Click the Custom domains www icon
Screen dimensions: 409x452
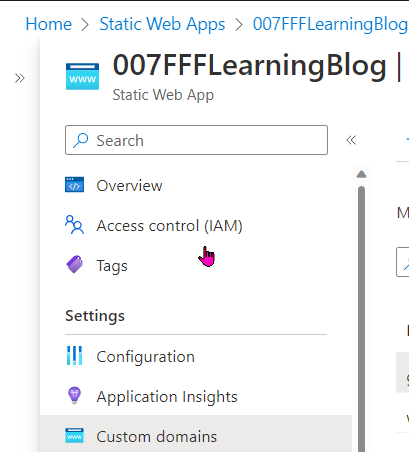[74, 436]
